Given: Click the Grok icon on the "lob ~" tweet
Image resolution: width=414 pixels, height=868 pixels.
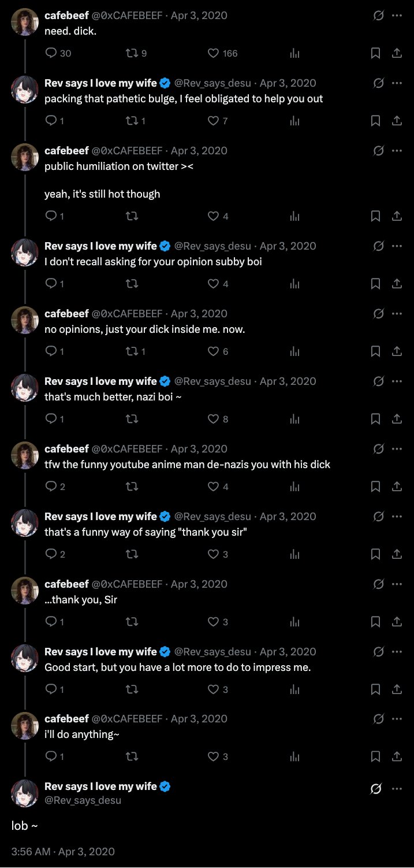Looking at the screenshot, I should [x=376, y=789].
